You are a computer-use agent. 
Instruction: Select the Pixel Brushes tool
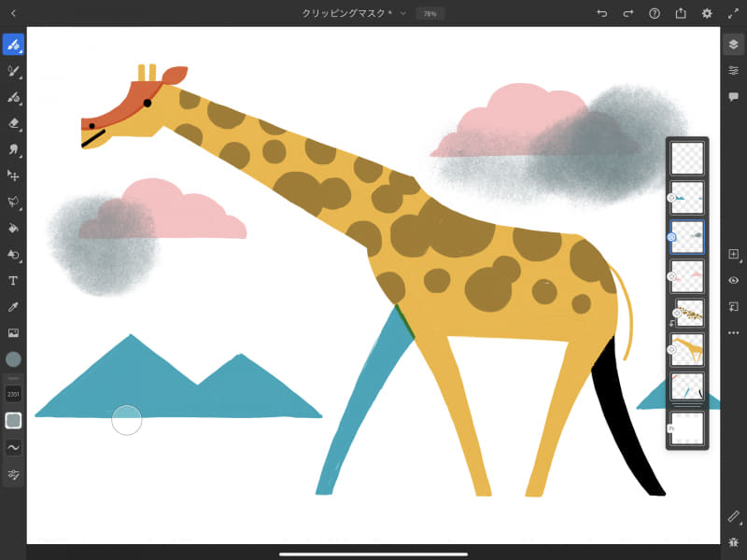pyautogui.click(x=13, y=45)
